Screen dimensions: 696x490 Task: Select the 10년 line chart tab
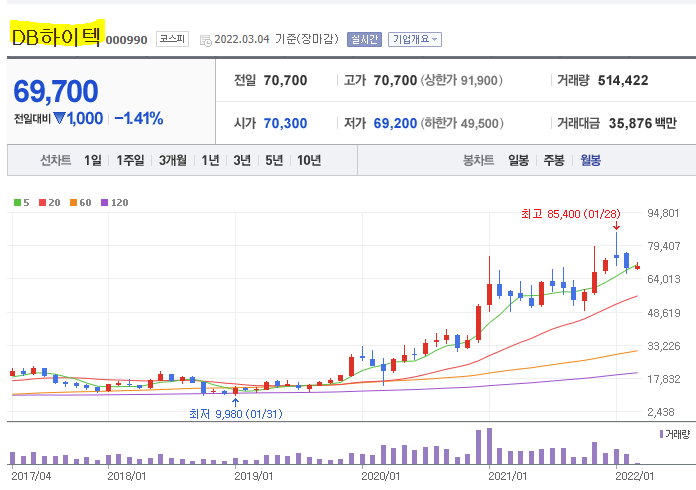point(309,160)
